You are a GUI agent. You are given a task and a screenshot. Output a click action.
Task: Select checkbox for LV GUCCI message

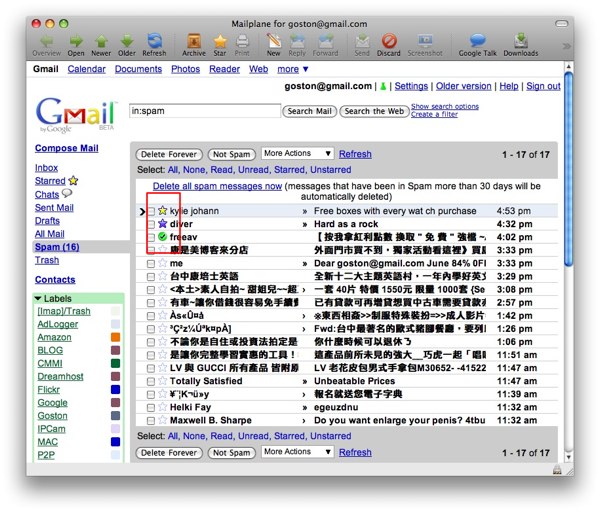[x=151, y=369]
